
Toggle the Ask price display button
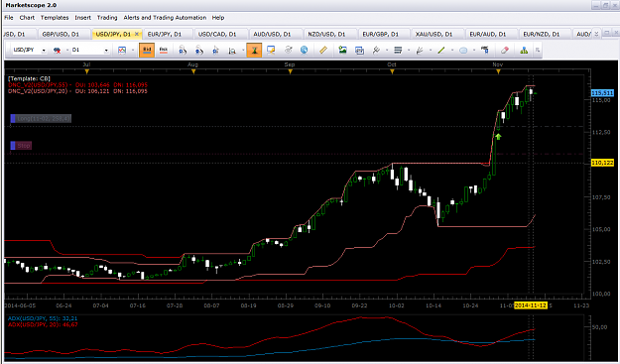[164, 51]
